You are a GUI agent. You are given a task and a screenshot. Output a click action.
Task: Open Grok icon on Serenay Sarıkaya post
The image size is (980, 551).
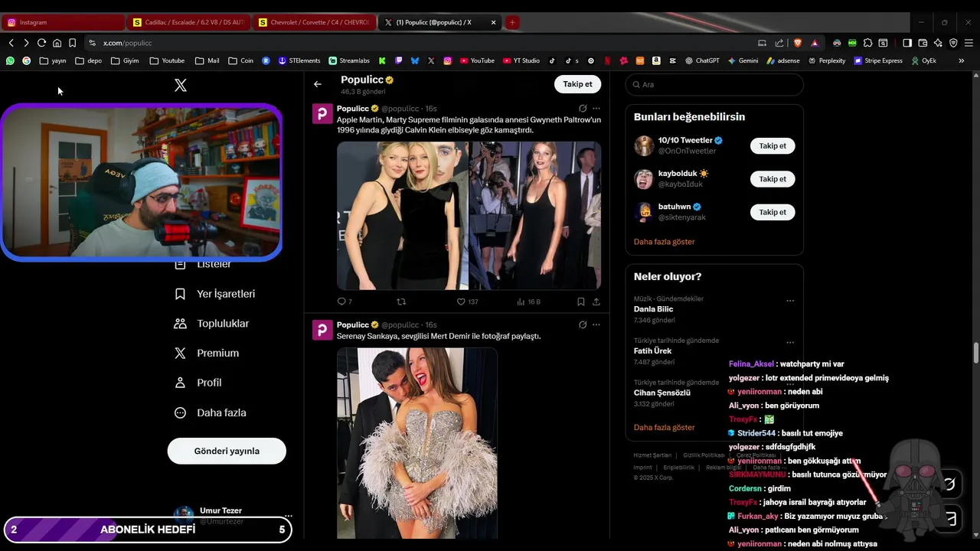[x=583, y=324]
